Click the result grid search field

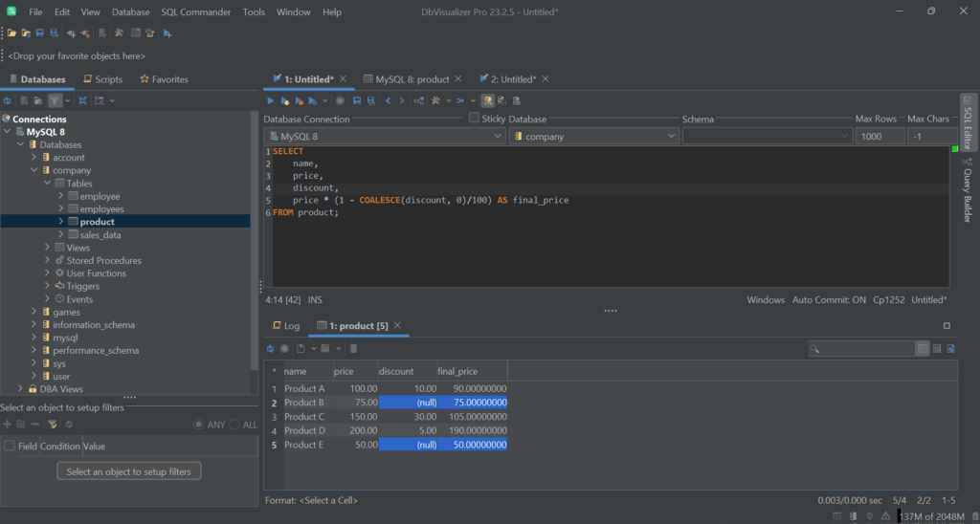click(861, 348)
